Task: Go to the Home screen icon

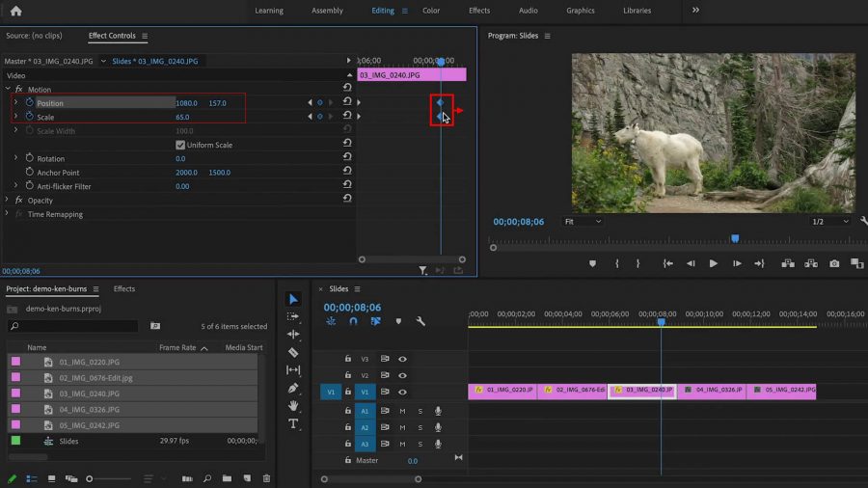Action: pos(16,11)
